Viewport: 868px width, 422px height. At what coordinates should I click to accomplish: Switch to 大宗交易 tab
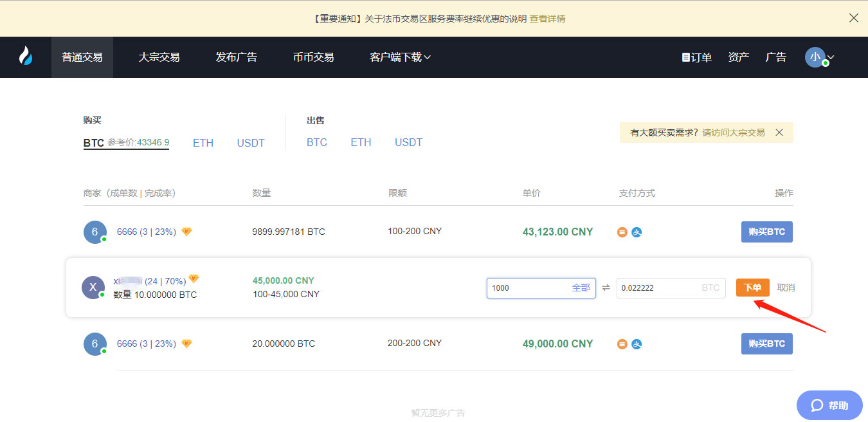coord(159,57)
